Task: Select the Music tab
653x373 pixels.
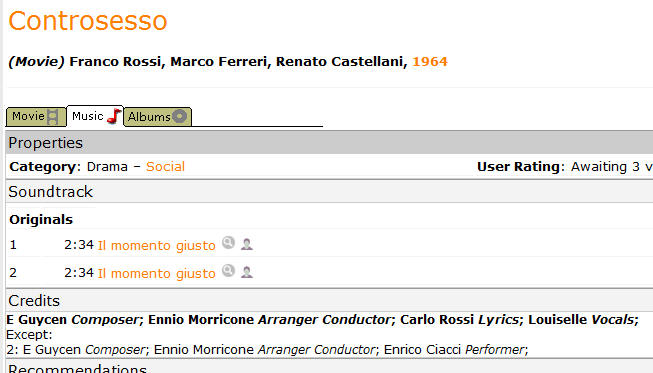Action: click(x=95, y=116)
